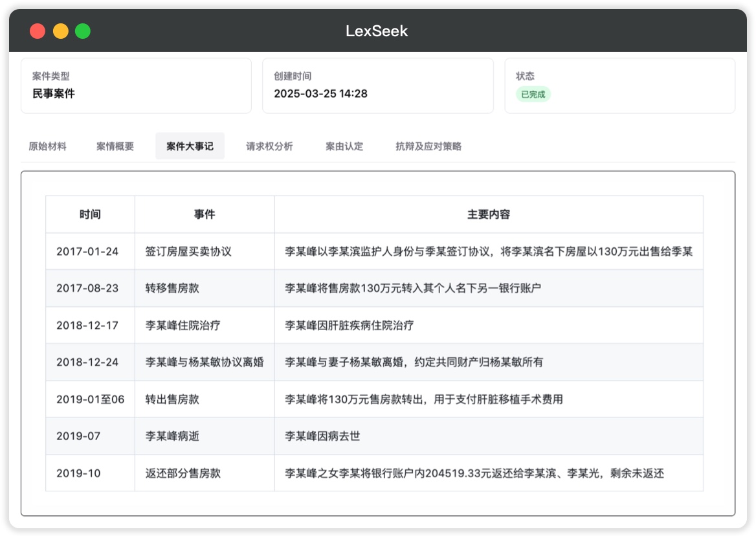Viewport: 756px width, 536px height.
Task: Click the 创建时间 2025-03-25 14:28 card
Action: point(377,85)
